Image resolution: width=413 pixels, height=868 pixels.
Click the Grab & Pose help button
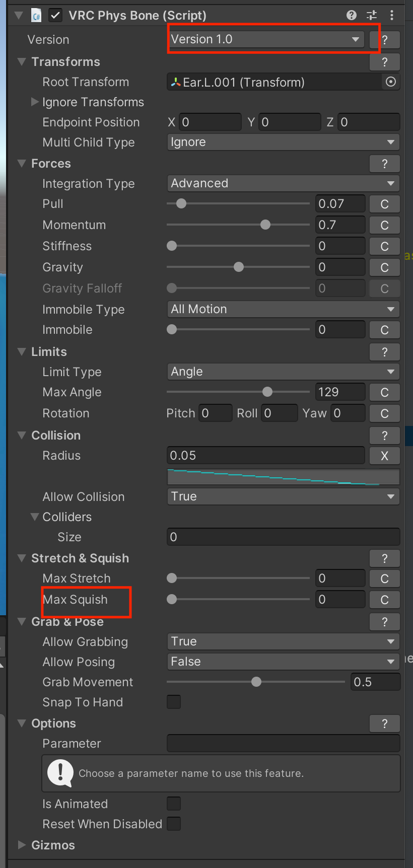[x=385, y=622]
